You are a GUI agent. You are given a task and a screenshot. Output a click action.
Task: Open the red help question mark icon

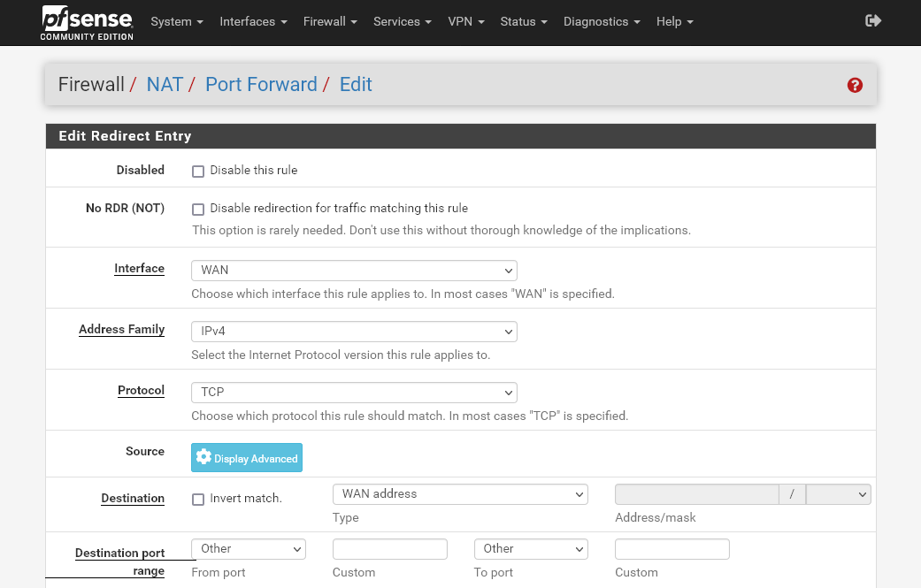pyautogui.click(x=855, y=85)
